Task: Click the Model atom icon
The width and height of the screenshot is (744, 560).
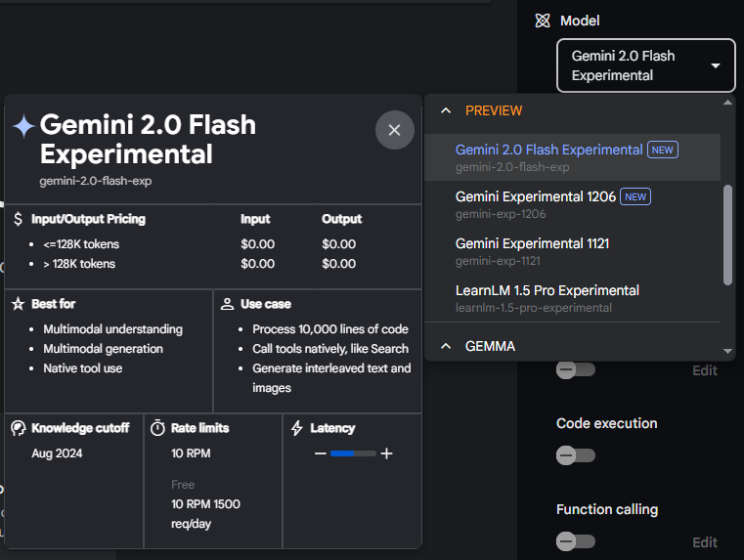Action: click(x=543, y=21)
